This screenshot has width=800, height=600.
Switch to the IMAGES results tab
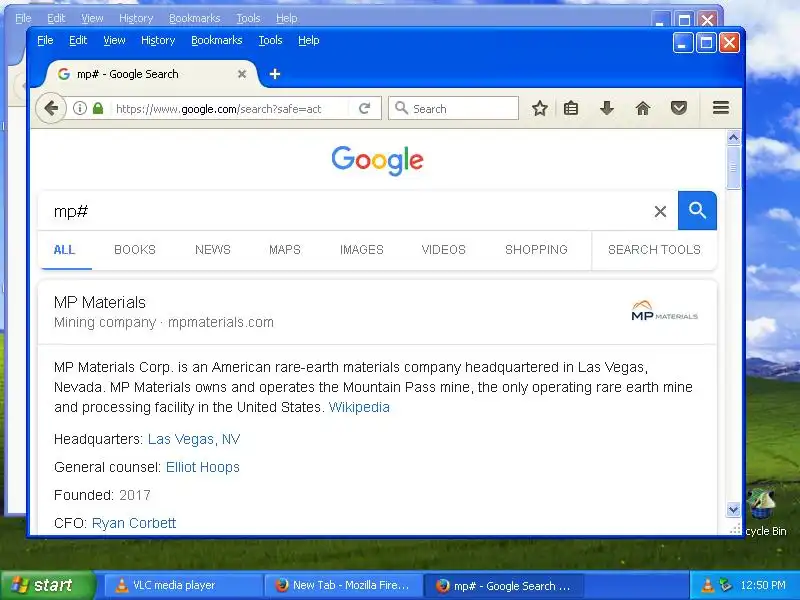pos(362,250)
